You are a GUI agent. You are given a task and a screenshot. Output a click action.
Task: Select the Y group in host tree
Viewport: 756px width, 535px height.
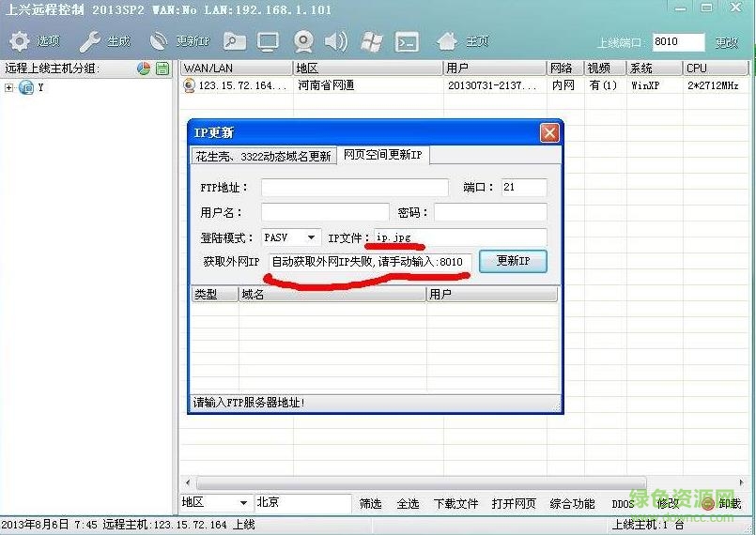coord(41,87)
